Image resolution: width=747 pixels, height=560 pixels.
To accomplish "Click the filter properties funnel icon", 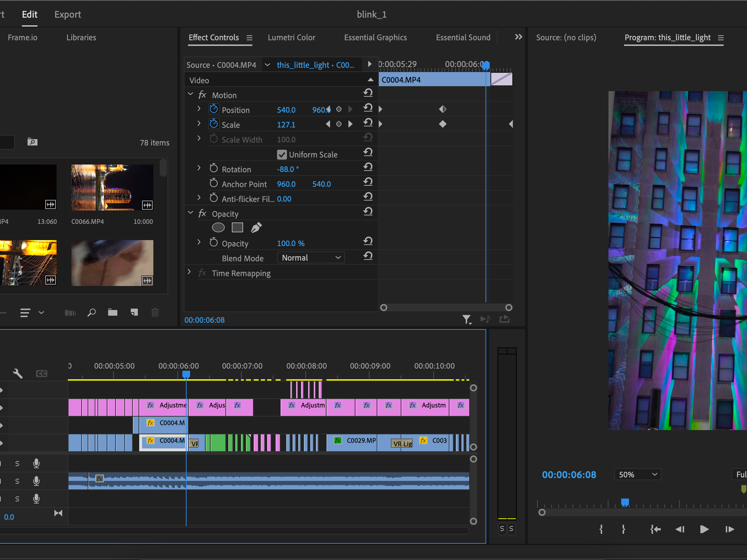I will tap(466, 319).
